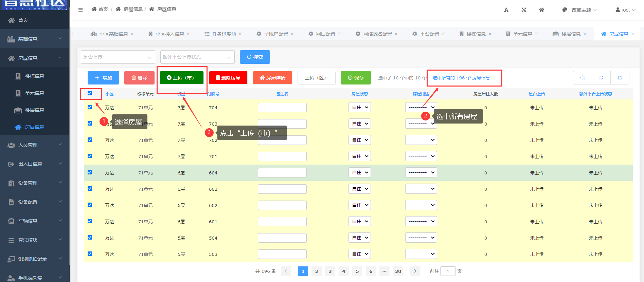This screenshot has width=644, height=282.
Task: Open 房屋状态 dropdown for room 701
Action: pyautogui.click(x=359, y=156)
